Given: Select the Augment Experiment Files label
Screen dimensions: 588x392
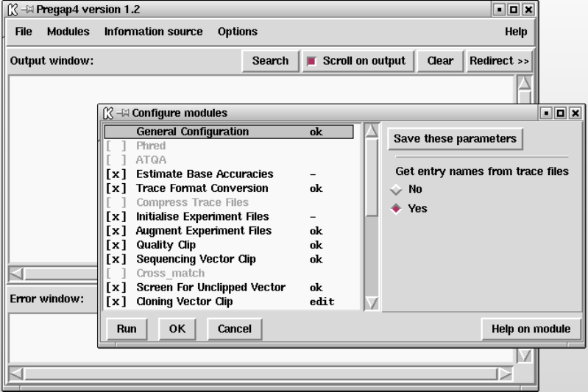Looking at the screenshot, I should (204, 231).
